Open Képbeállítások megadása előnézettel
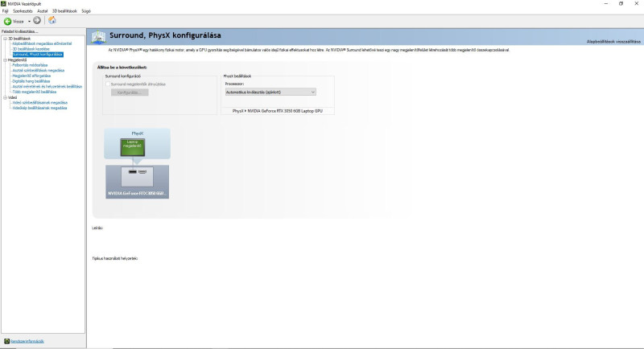644x349 pixels. [42, 43]
